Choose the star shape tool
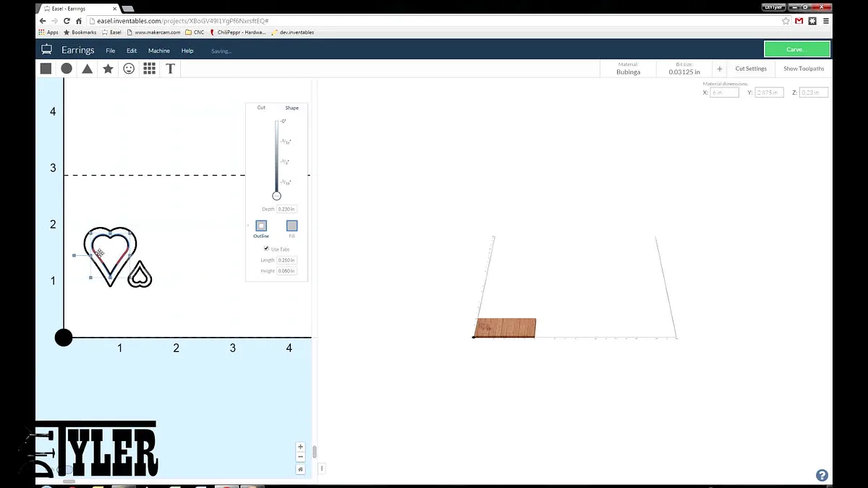 tap(108, 69)
